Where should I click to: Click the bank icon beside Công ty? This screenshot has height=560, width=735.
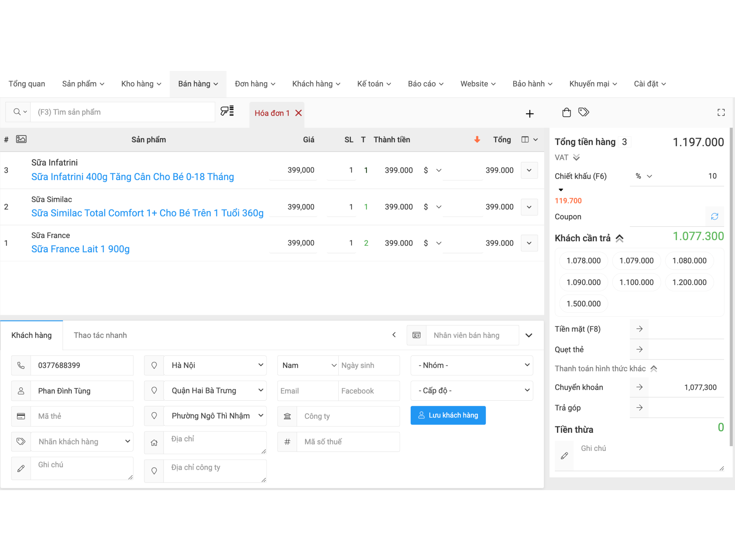click(288, 416)
